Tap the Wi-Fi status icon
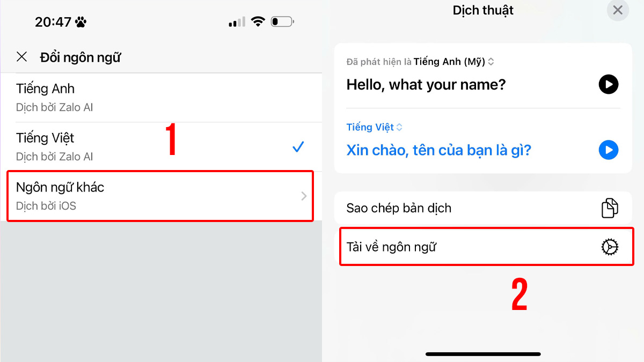 (x=258, y=22)
